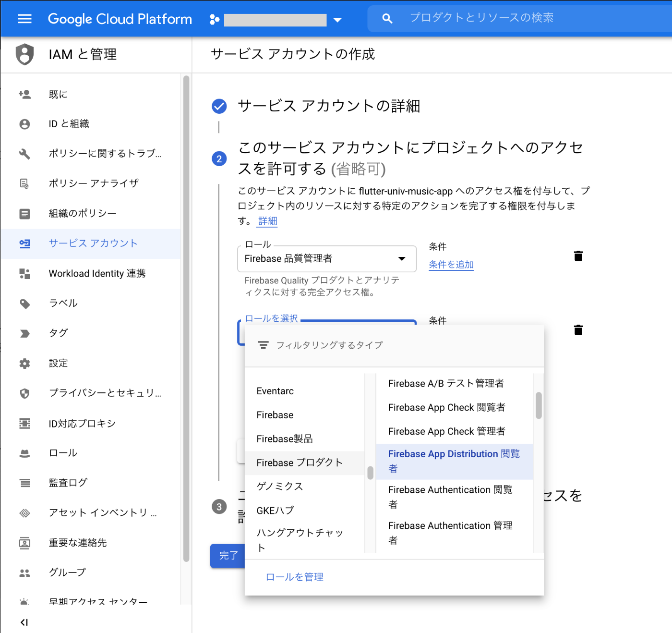The width and height of the screenshot is (672, 633).
Task: Click the サービス アカウントの詳細 step checkmark
Action: click(x=219, y=106)
